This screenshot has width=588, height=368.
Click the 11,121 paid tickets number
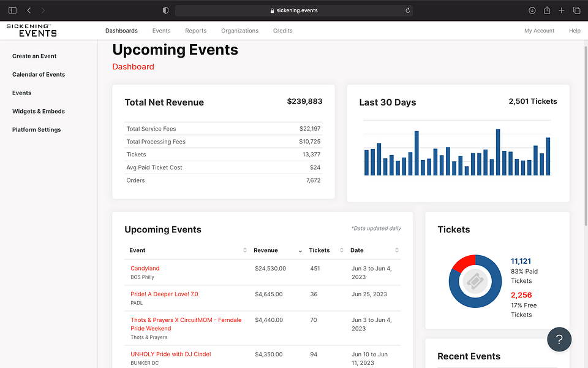tap(521, 261)
